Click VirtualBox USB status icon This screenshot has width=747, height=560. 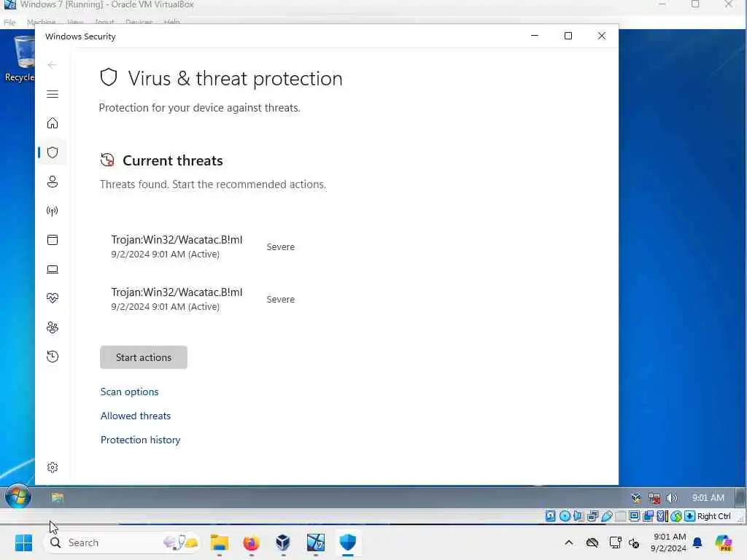[x=606, y=516]
